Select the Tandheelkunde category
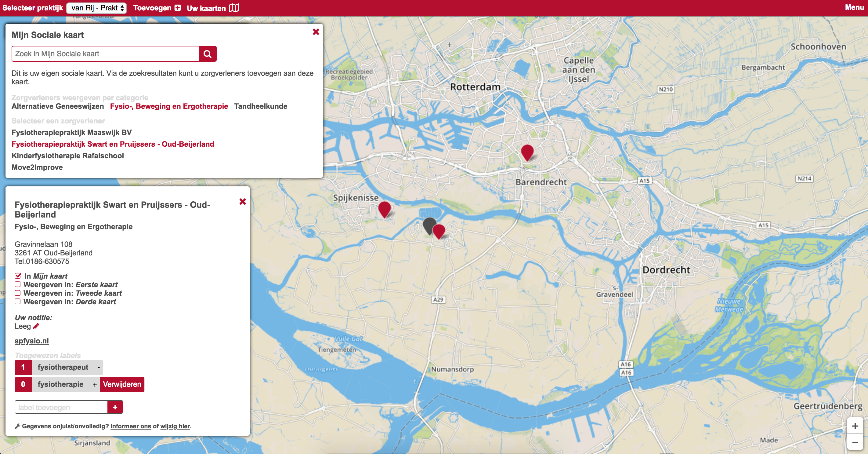The image size is (868, 454). [x=260, y=106]
